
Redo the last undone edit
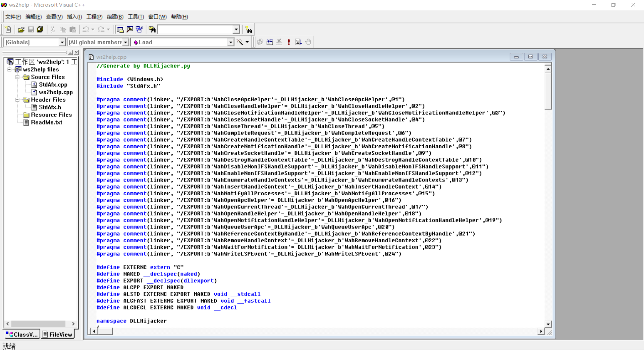(101, 30)
